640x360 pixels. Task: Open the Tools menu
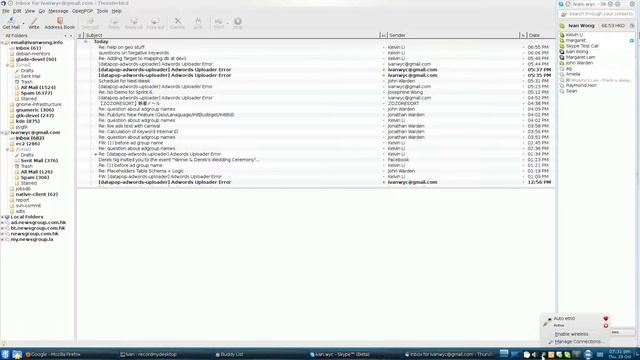102,11
